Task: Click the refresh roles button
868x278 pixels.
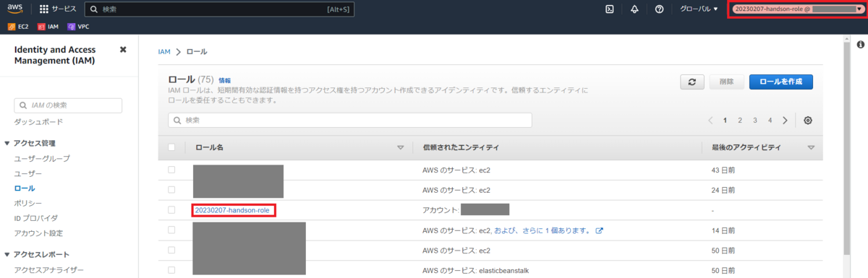Action: click(x=692, y=82)
